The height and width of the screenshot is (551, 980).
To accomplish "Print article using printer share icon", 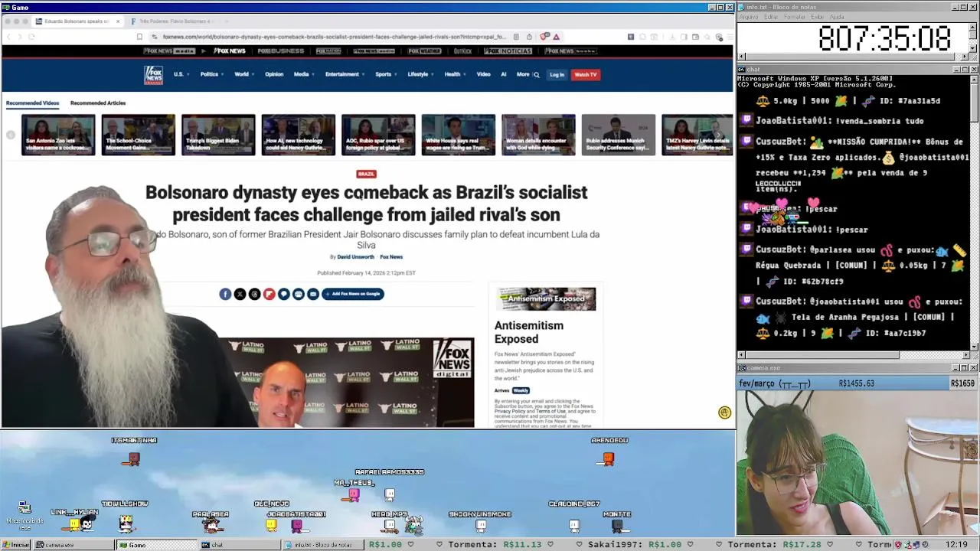I will [x=299, y=294].
